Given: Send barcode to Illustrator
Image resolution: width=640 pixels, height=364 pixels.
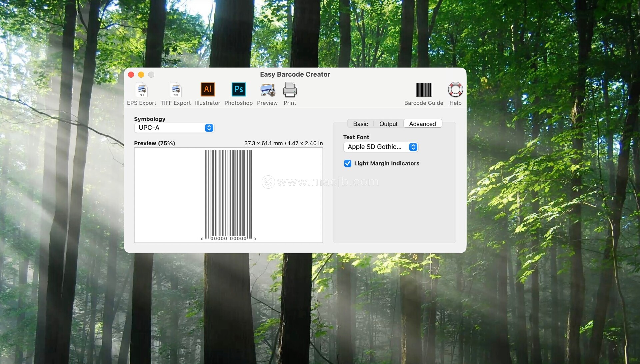Looking at the screenshot, I should click(x=207, y=90).
